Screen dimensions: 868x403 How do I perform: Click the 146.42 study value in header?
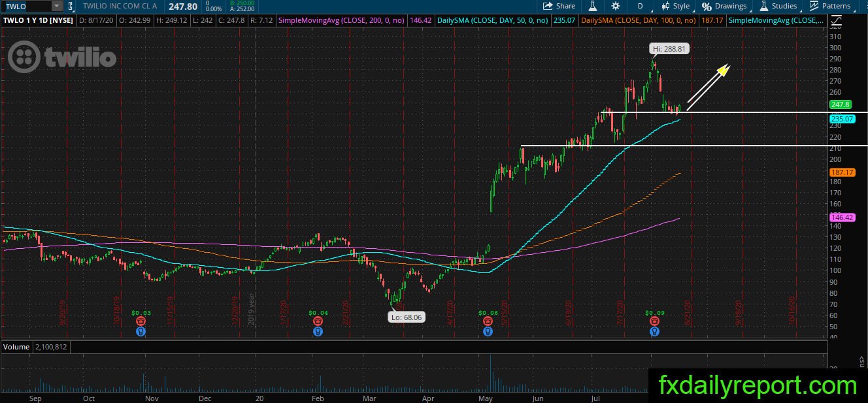coord(420,21)
